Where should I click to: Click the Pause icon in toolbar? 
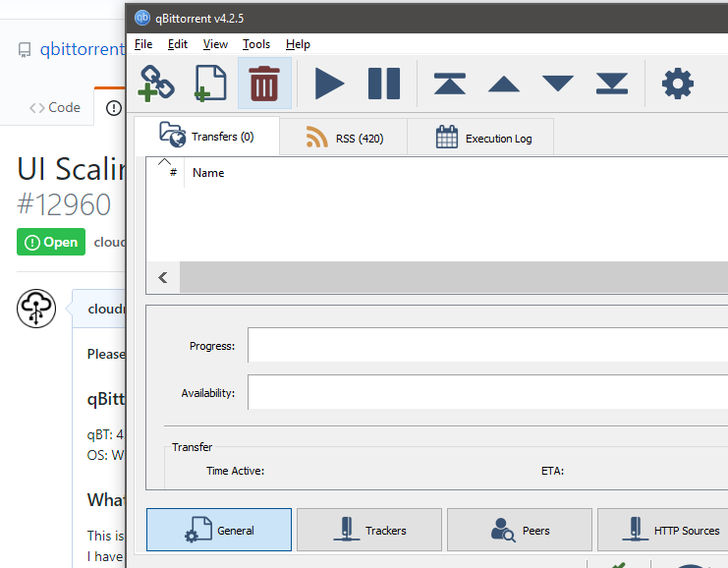click(383, 84)
